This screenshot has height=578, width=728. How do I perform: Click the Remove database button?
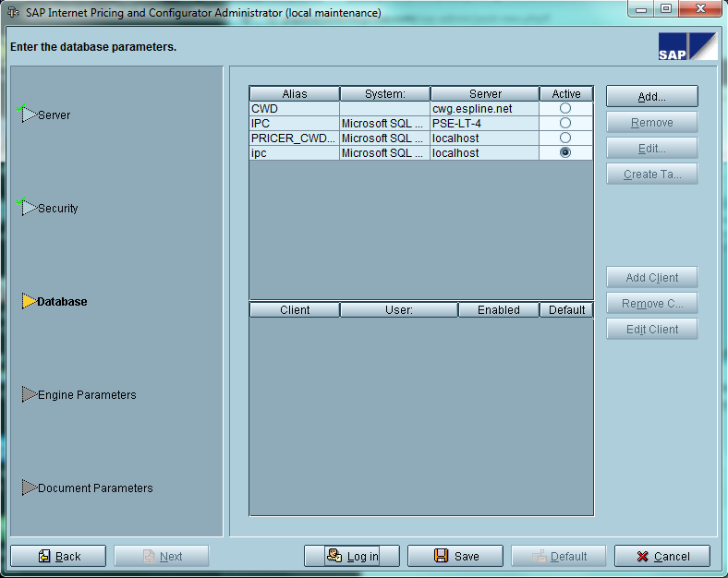click(652, 123)
